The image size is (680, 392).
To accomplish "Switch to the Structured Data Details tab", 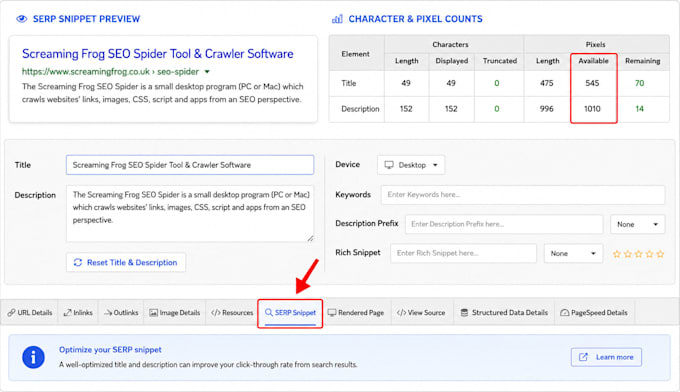I will click(x=504, y=313).
